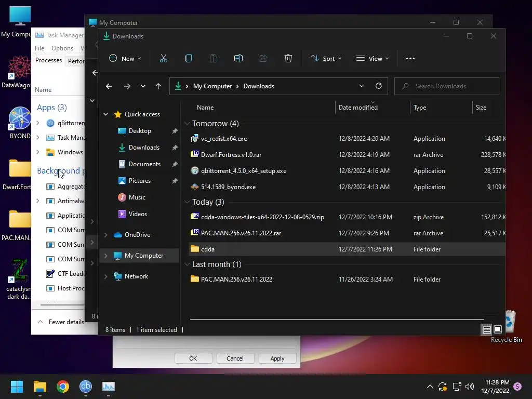Viewport: 532px width, 399px height.
Task: Select the DataWagon desktop shortcut
Action: (17, 72)
